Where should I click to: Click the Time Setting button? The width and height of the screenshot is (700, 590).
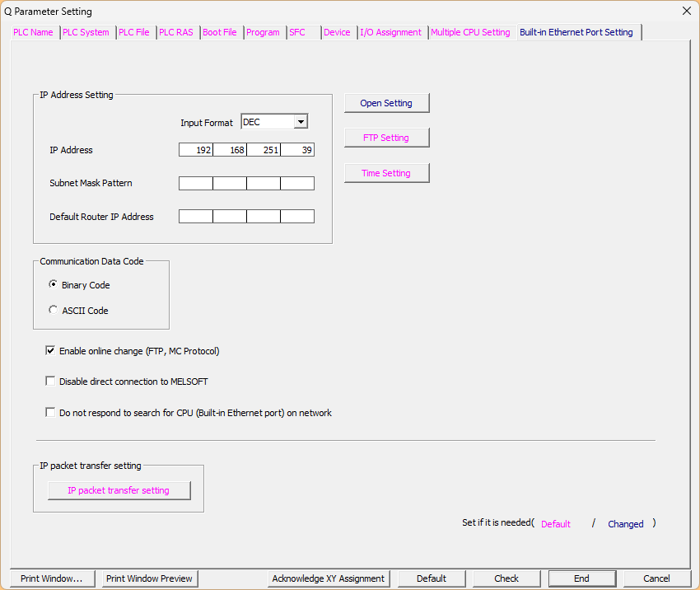click(x=386, y=173)
